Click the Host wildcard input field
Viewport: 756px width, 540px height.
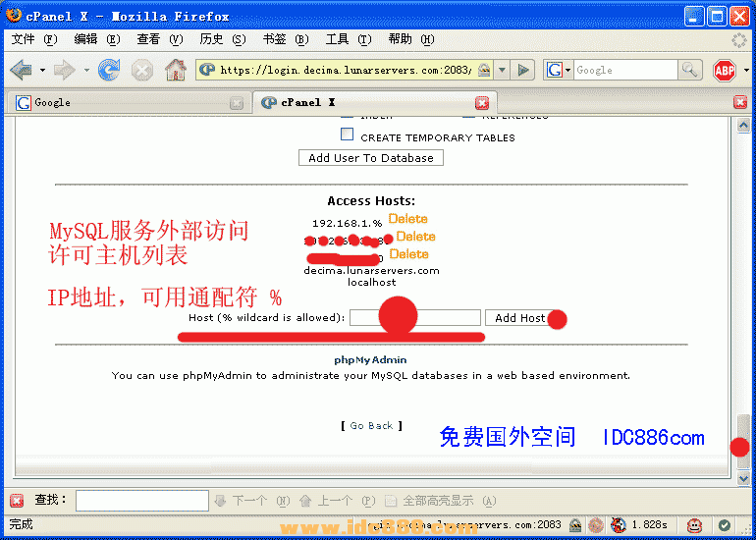pyautogui.click(x=415, y=318)
